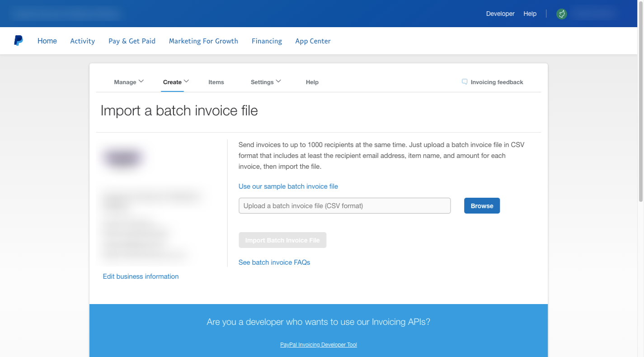644x357 pixels.
Task: Click the Invoicing feedback speech bubble icon
Action: [x=464, y=82]
